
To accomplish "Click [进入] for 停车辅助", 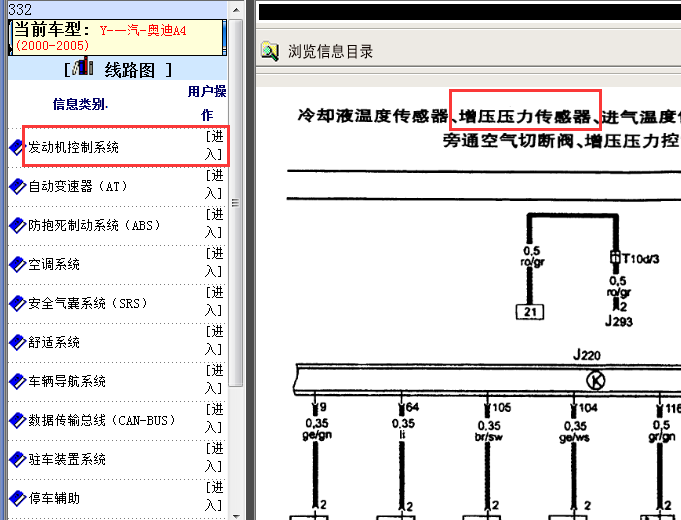I will coord(214,496).
